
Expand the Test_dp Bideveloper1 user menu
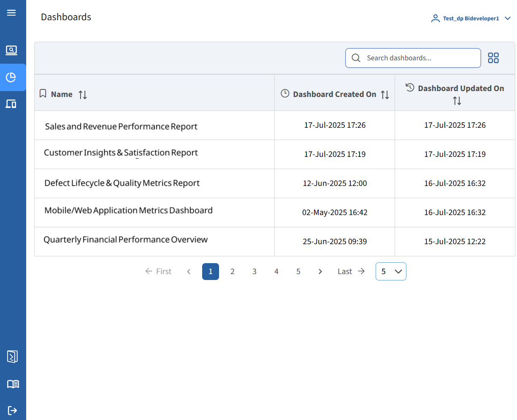[x=471, y=19]
